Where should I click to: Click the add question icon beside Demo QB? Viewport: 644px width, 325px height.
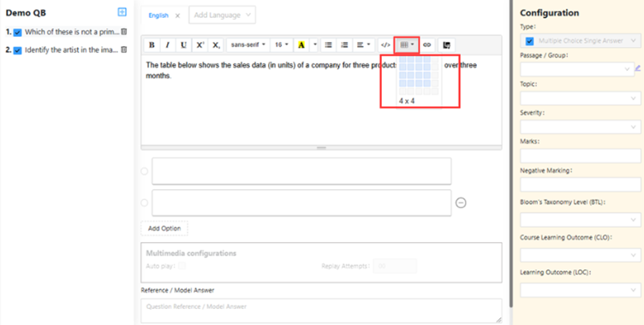(x=122, y=12)
